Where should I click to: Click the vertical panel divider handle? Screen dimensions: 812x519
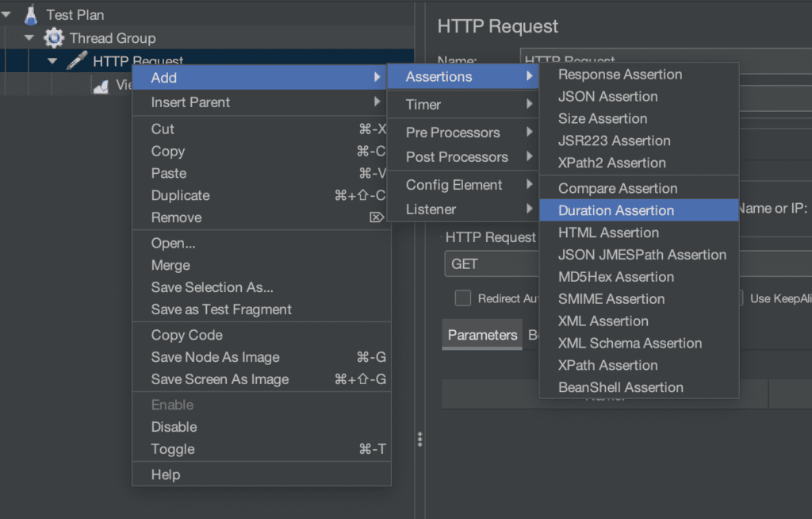[x=420, y=439]
